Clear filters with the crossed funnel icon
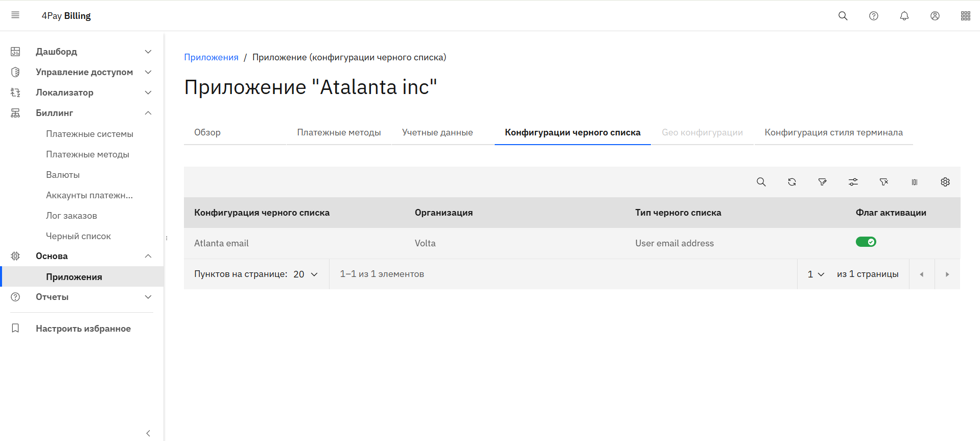Image resolution: width=980 pixels, height=441 pixels. pos(883,182)
